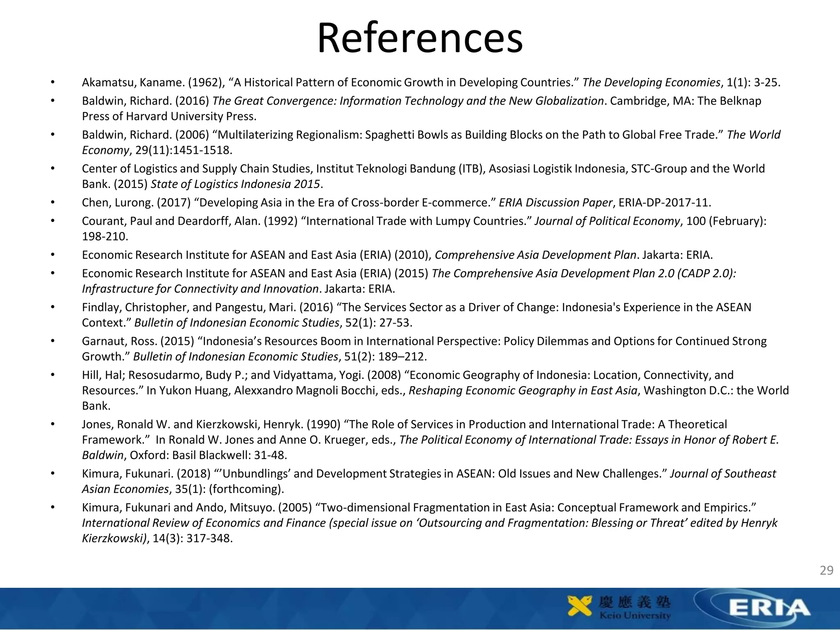840x630 pixels.
Task: Select Reshaping Economic Geography in East Asia
Action: [x=523, y=390]
